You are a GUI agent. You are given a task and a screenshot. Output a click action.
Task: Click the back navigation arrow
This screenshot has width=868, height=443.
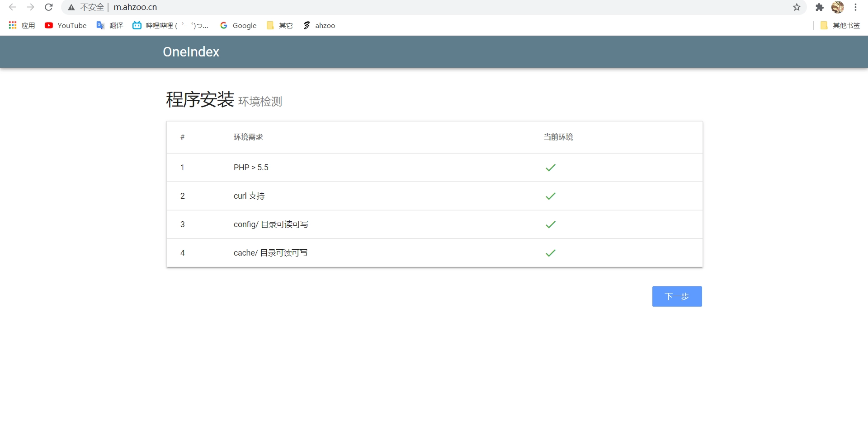pos(12,7)
